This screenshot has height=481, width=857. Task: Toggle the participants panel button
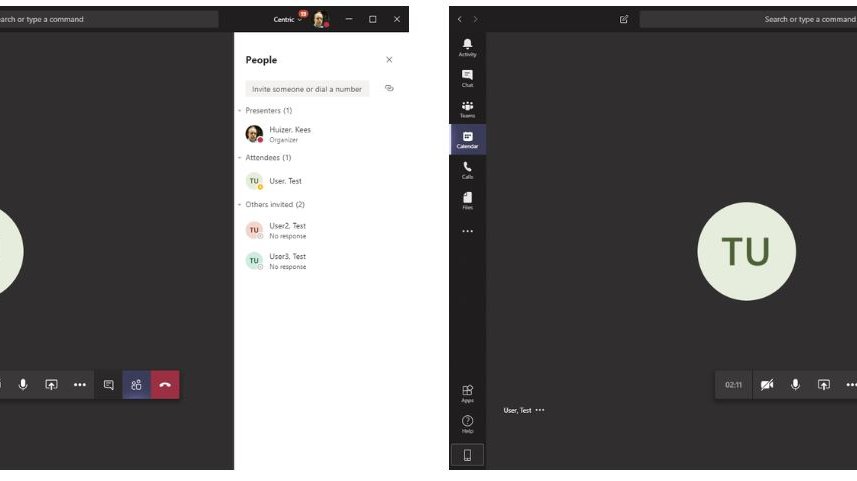point(137,385)
